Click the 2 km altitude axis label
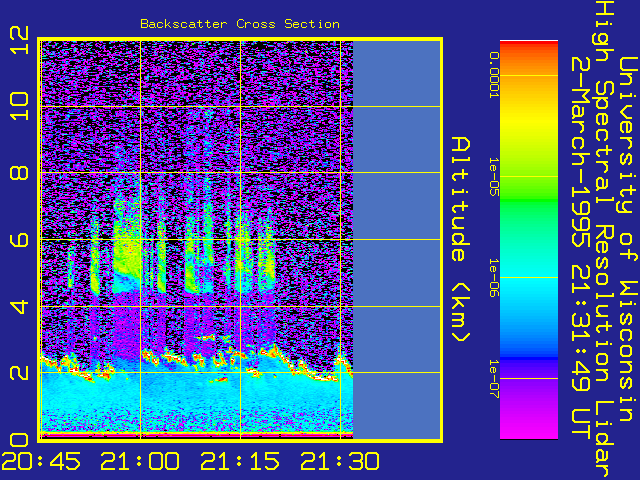 pos(19,373)
